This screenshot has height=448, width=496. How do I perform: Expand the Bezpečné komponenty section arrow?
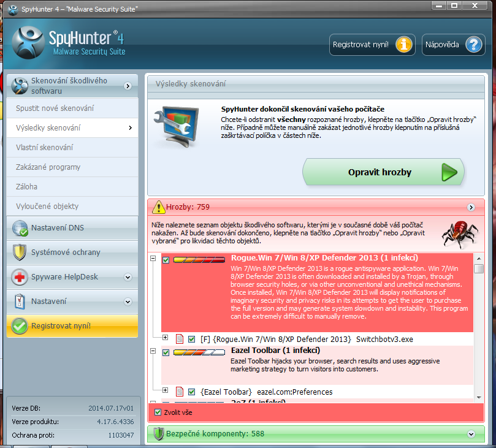471,434
